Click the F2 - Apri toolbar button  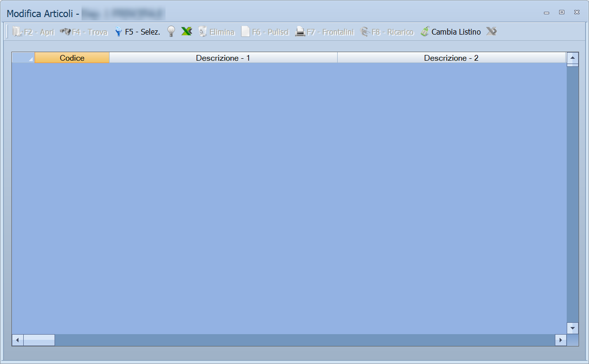(34, 32)
